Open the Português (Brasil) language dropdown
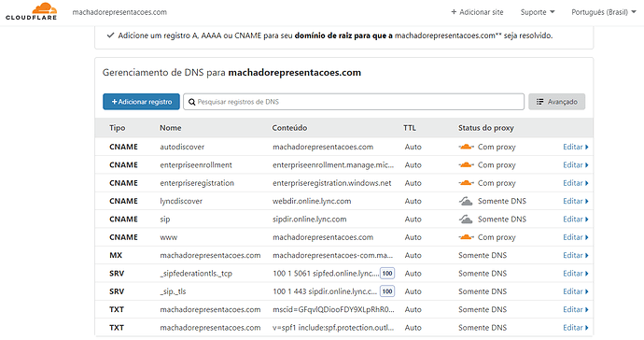644x340 pixels. tap(603, 12)
